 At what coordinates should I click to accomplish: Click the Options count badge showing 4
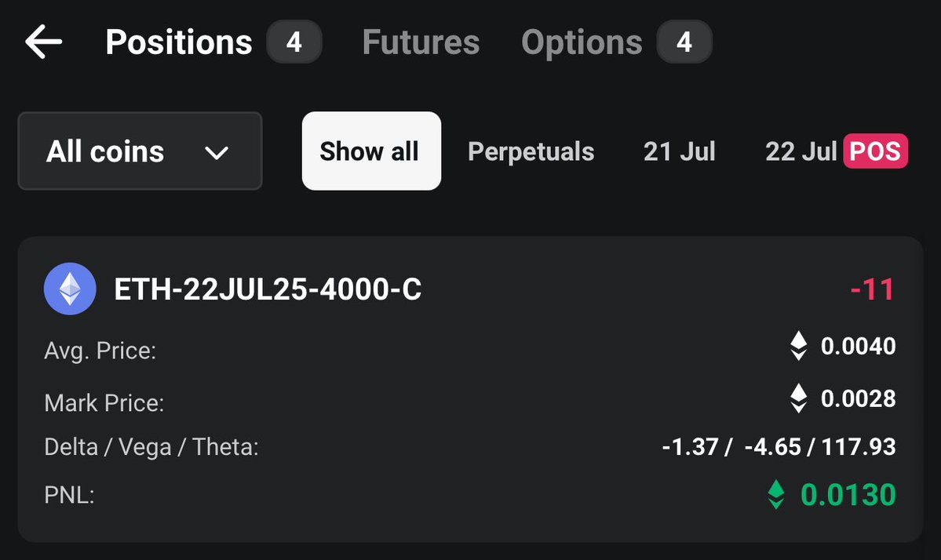[684, 42]
